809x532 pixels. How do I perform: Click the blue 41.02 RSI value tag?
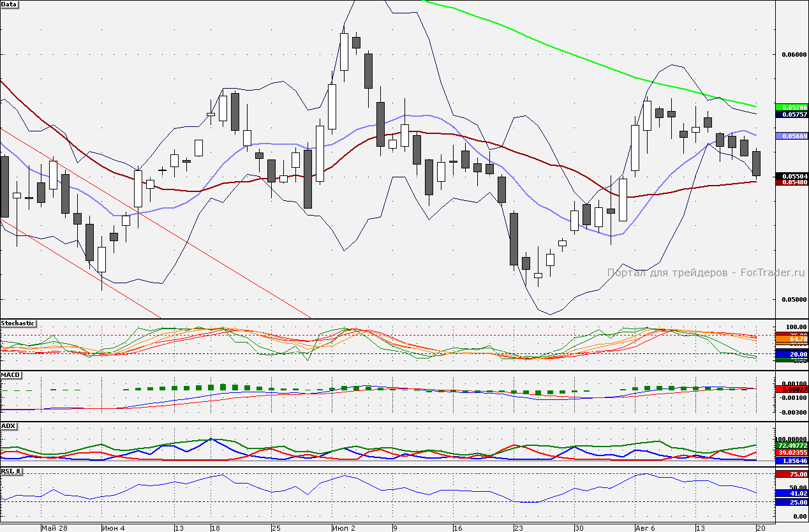[792, 493]
